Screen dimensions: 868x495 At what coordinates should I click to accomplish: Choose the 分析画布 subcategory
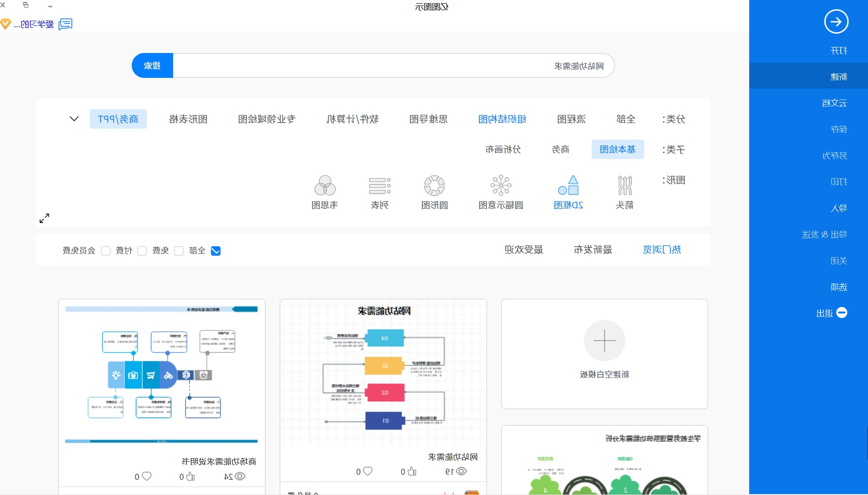coord(503,149)
